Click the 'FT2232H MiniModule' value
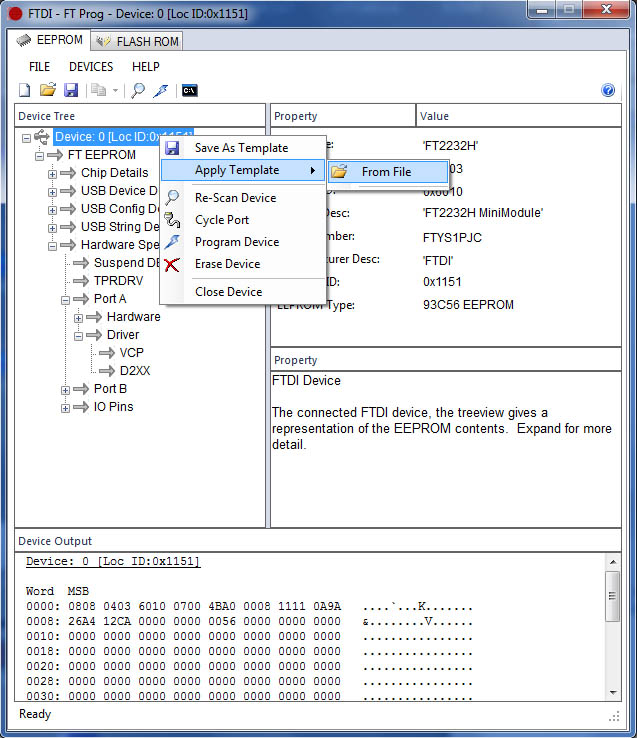The height and width of the screenshot is (738, 637). 483,213
